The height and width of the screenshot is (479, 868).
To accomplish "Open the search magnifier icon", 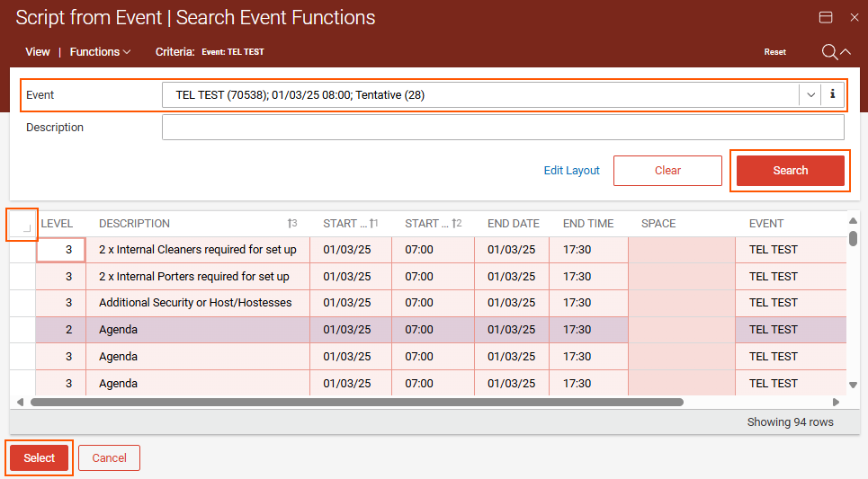I will pos(829,52).
